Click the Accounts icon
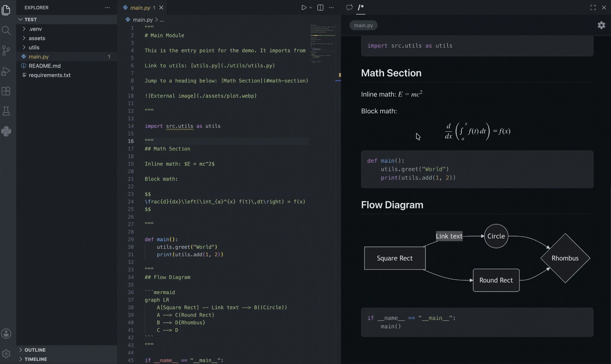The image size is (611, 364). pos(6,334)
